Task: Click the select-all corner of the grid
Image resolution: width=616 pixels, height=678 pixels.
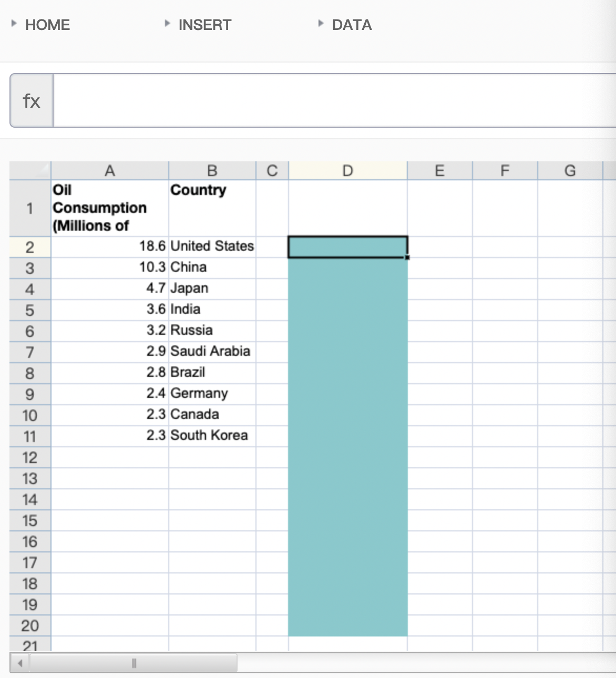Action: tap(30, 171)
